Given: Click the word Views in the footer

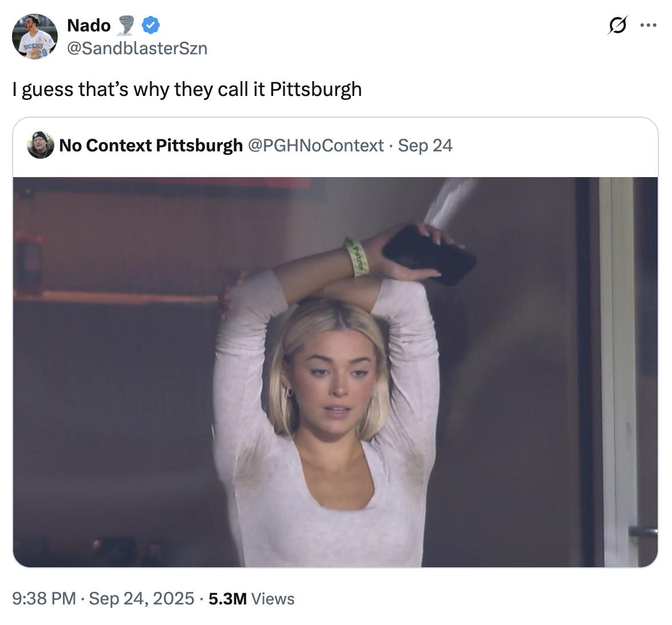Looking at the screenshot, I should pyautogui.click(x=273, y=598).
